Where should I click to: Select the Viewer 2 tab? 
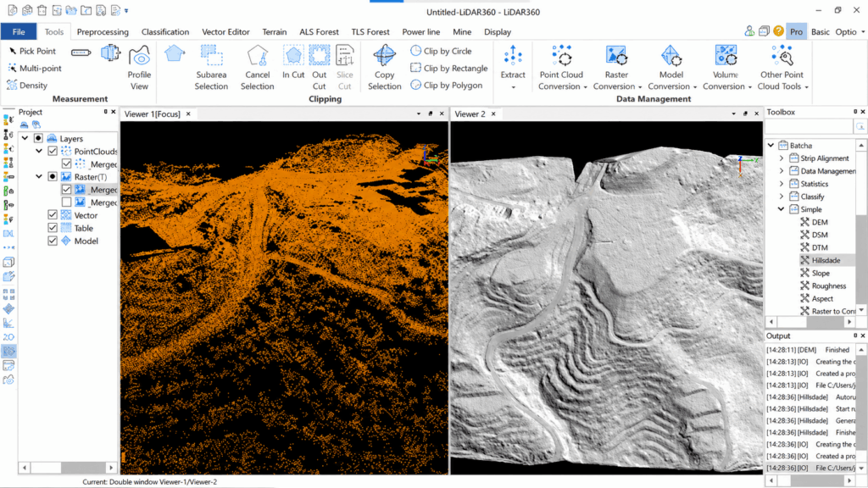(470, 114)
